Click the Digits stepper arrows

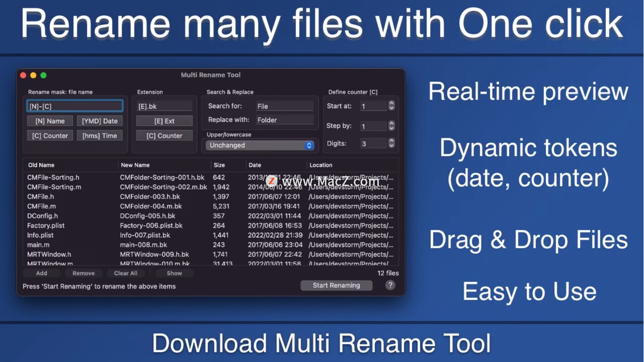tap(391, 143)
